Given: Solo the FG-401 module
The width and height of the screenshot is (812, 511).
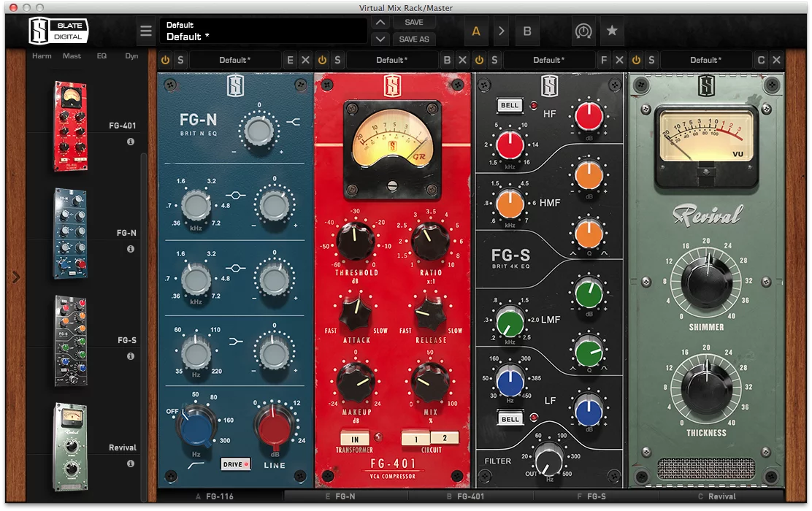Looking at the screenshot, I should click(337, 60).
